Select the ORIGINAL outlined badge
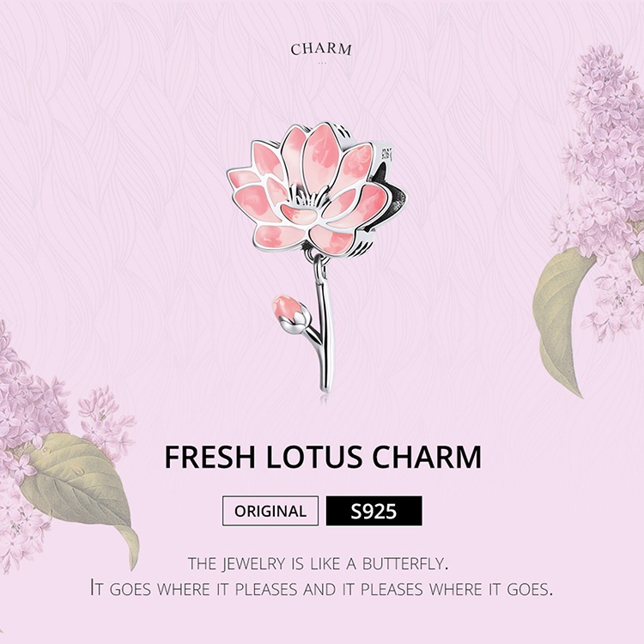644x644 pixels. pos(270,511)
